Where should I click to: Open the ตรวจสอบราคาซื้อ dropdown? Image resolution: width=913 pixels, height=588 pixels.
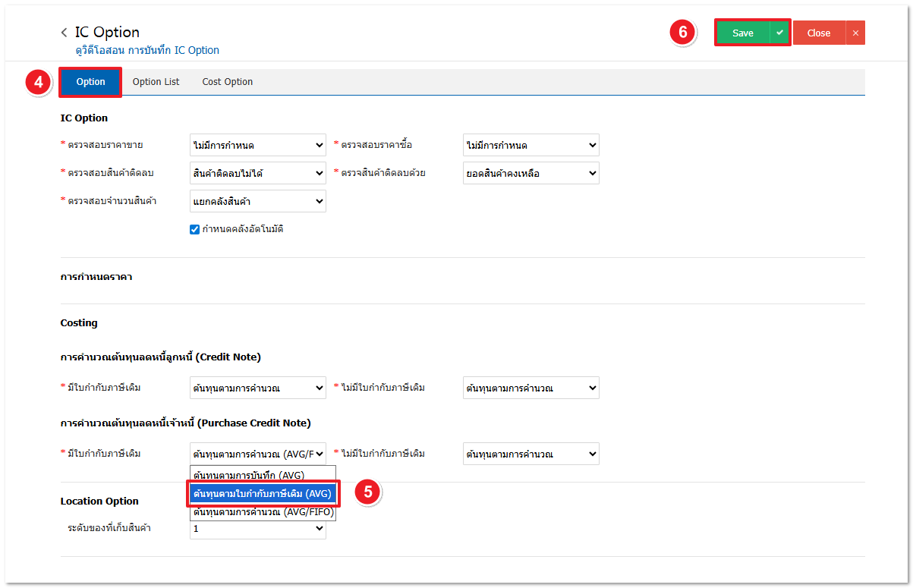(x=530, y=145)
